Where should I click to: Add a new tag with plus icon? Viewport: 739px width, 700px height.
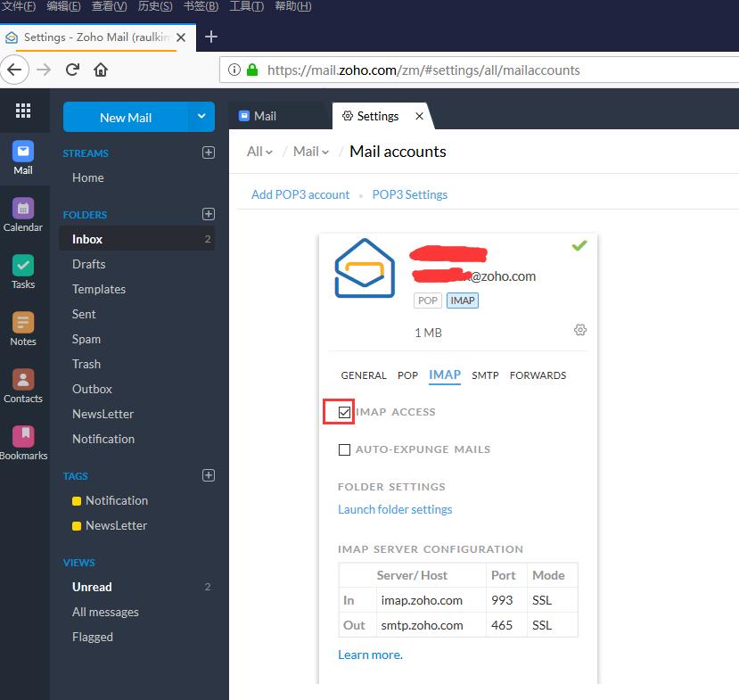(209, 475)
